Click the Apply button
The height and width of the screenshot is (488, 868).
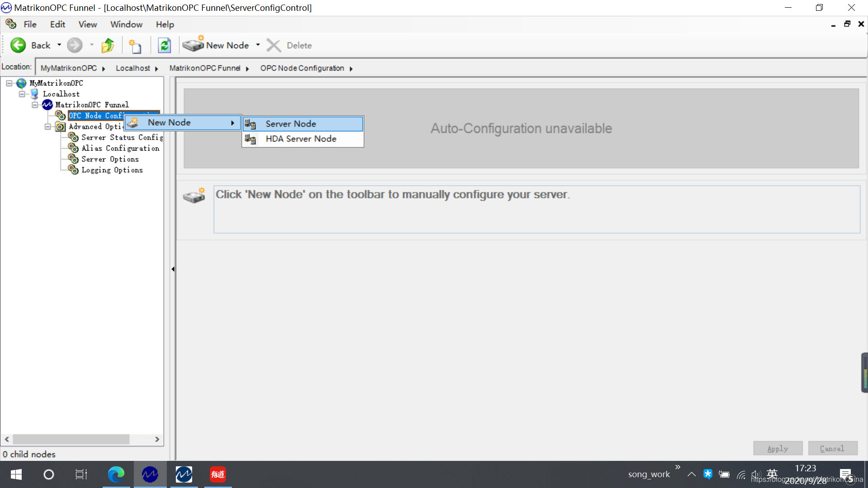coord(778,448)
